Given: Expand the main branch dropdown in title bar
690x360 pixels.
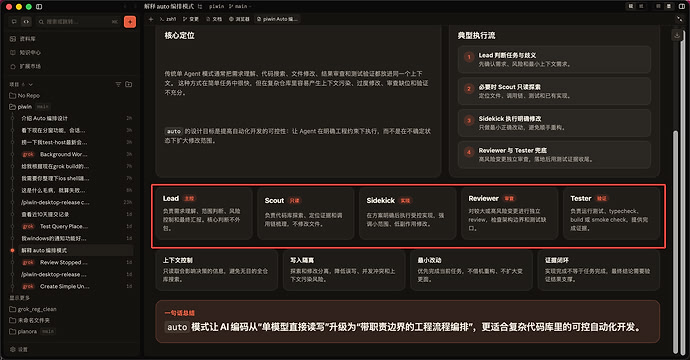Looking at the screenshot, I should (x=240, y=7).
